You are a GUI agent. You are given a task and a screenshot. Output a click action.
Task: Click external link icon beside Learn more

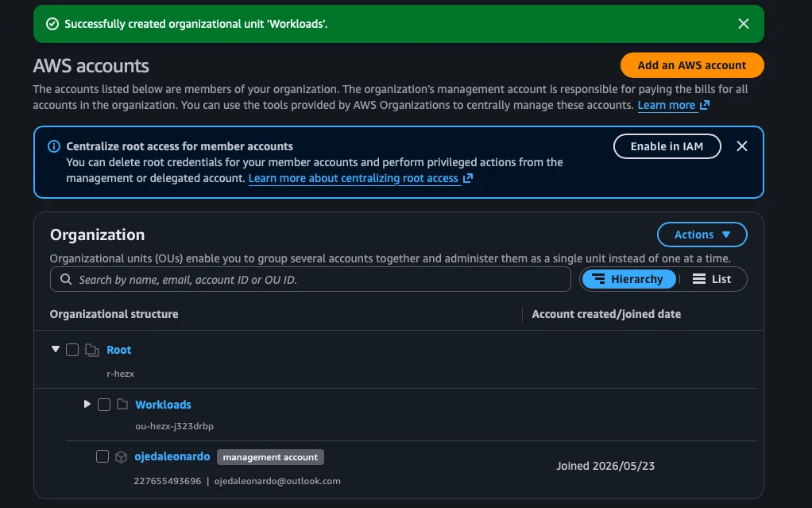(x=704, y=105)
